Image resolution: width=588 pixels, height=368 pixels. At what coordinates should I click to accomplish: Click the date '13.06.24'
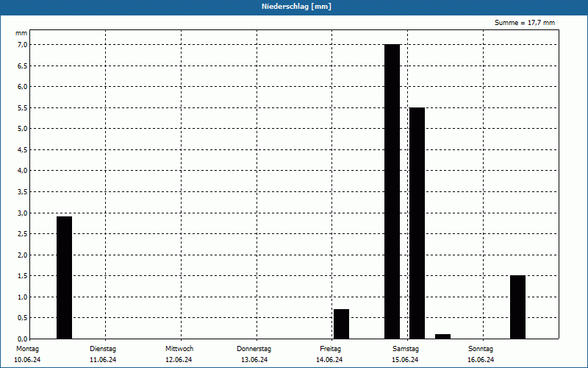[x=254, y=360]
